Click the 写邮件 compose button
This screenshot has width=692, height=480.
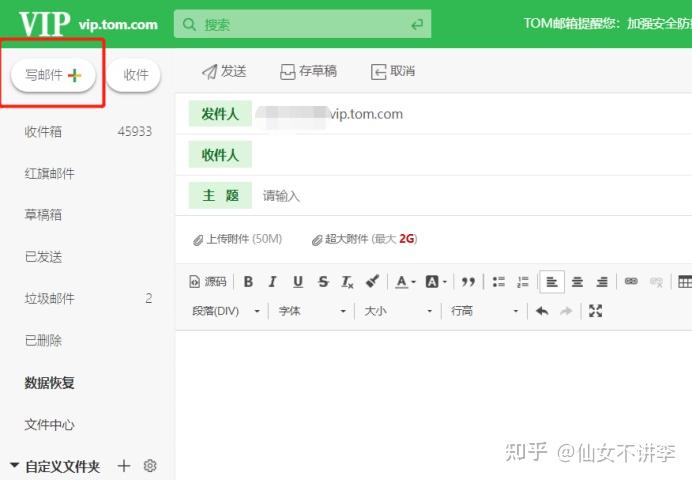tap(53, 75)
